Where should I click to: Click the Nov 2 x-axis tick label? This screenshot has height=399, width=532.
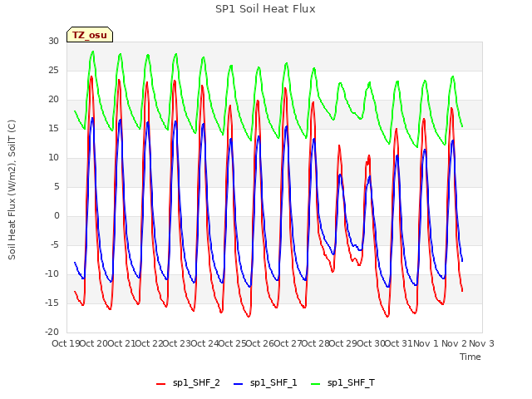[x=454, y=343]
